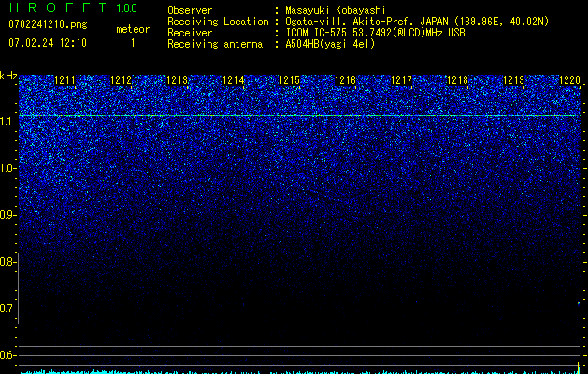Screen dimensions: 588x374
Task: Click the 1217 time marker
Action: pos(401,79)
